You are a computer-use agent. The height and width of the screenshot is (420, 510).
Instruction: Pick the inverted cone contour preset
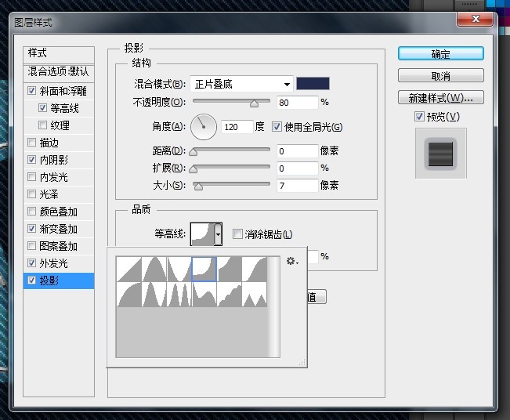(x=179, y=269)
